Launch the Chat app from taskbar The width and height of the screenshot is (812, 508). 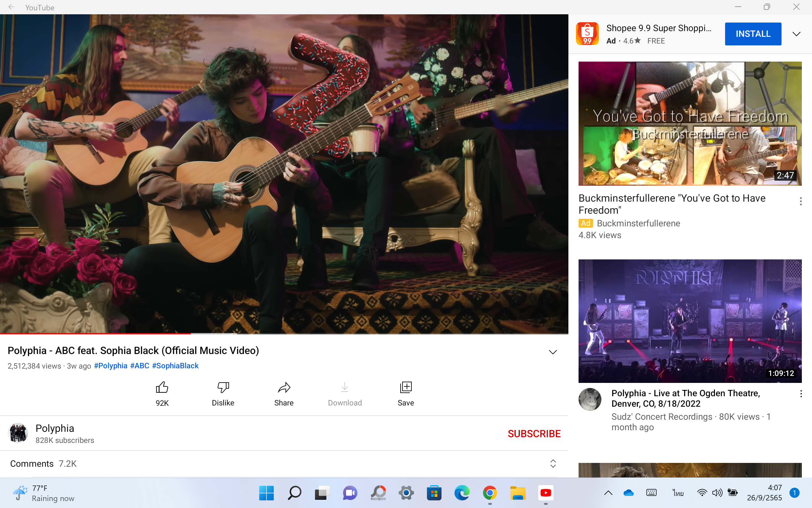tap(350, 493)
